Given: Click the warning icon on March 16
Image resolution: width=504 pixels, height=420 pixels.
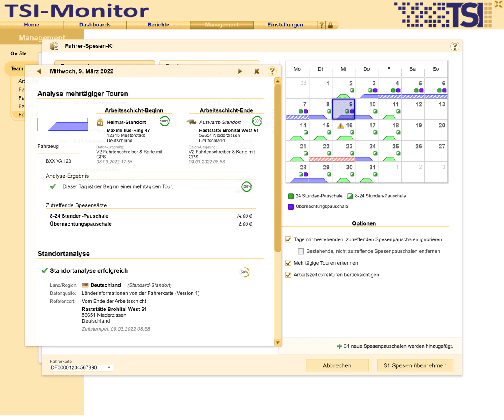Looking at the screenshot, I should (x=341, y=126).
